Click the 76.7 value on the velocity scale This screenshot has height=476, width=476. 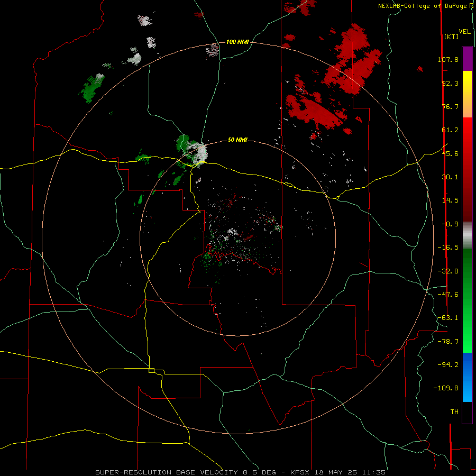coord(450,106)
